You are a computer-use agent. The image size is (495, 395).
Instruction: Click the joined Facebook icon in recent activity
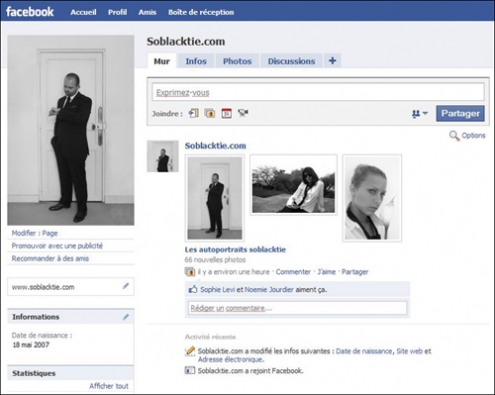[x=190, y=370]
